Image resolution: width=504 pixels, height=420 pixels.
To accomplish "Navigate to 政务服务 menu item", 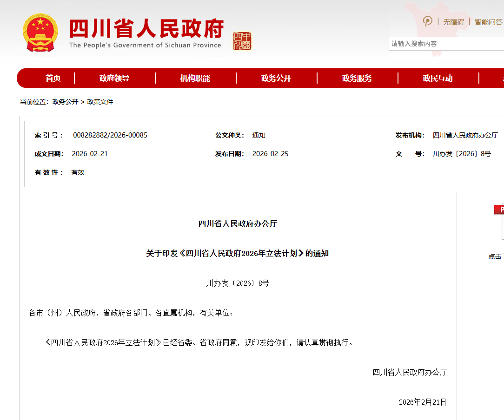I will [x=357, y=78].
